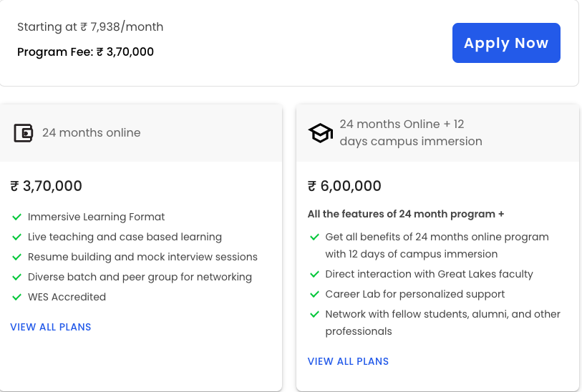This screenshot has width=582, height=392.
Task: Click the Starting at ₹ 7,938/month text
Action: (x=90, y=27)
